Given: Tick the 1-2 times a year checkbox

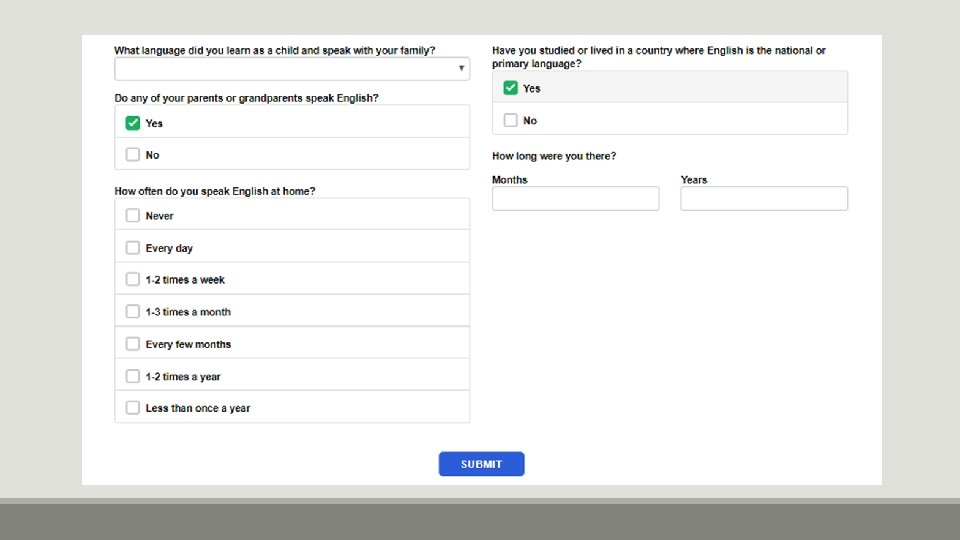Looking at the screenshot, I should (133, 376).
